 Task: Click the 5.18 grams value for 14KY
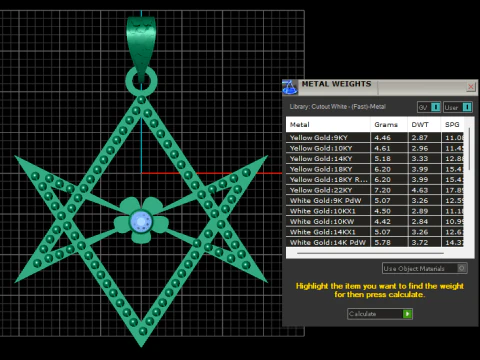pyautogui.click(x=382, y=159)
